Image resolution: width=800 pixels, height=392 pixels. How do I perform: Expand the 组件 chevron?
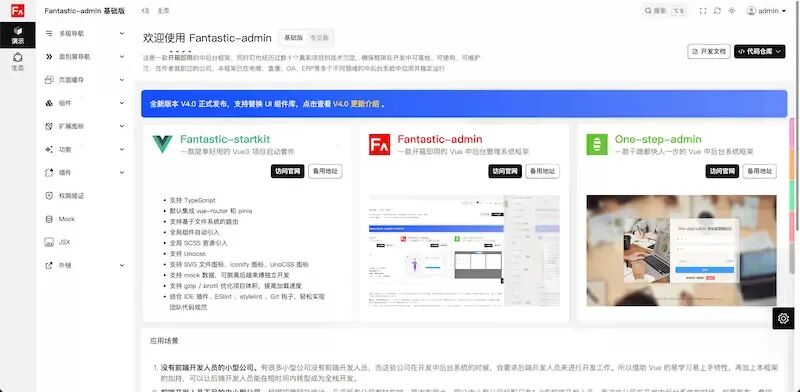(x=122, y=103)
